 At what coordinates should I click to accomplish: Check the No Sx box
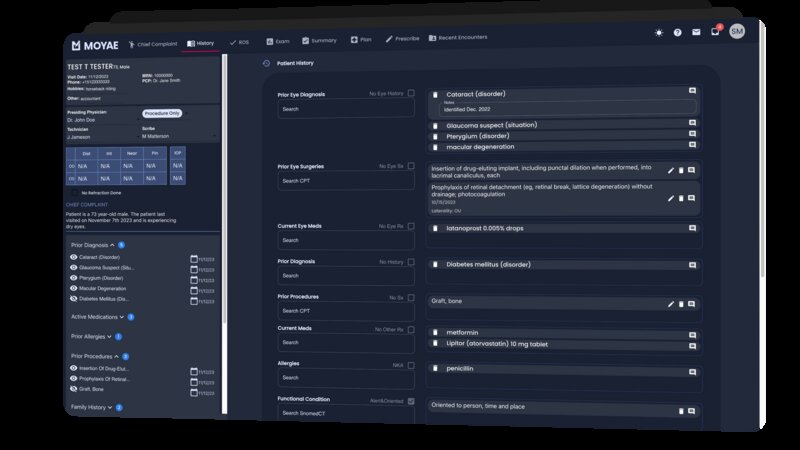pos(411,297)
